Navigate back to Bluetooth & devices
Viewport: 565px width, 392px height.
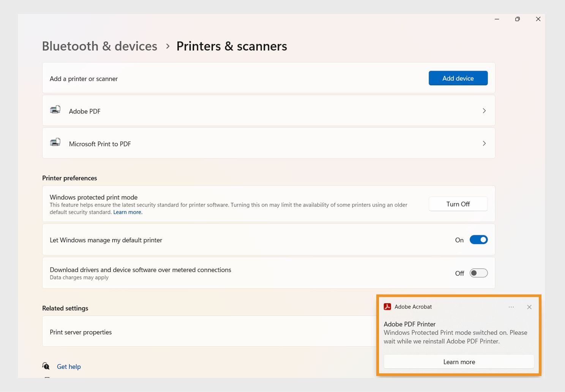click(x=99, y=46)
